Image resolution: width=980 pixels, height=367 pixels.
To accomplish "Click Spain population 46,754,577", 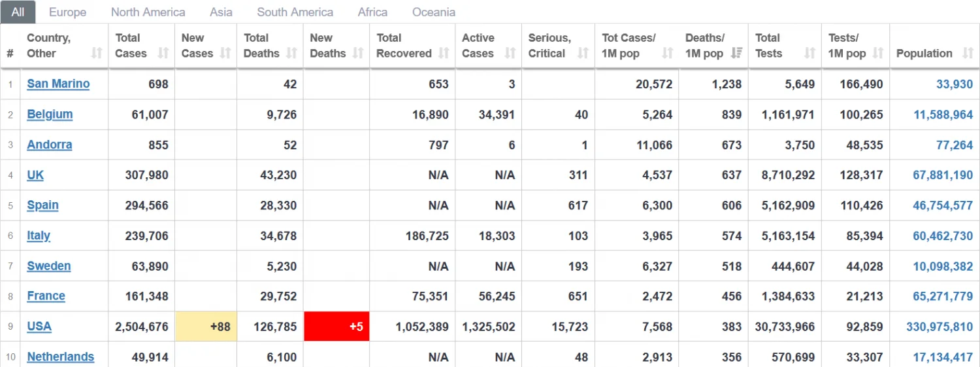I will click(943, 205).
